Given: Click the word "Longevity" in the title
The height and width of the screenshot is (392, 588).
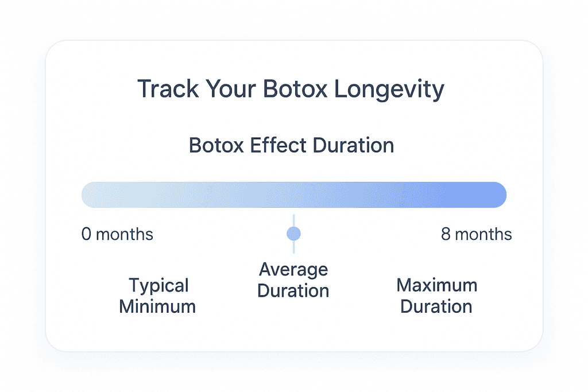Looking at the screenshot, I should pyautogui.click(x=389, y=90).
